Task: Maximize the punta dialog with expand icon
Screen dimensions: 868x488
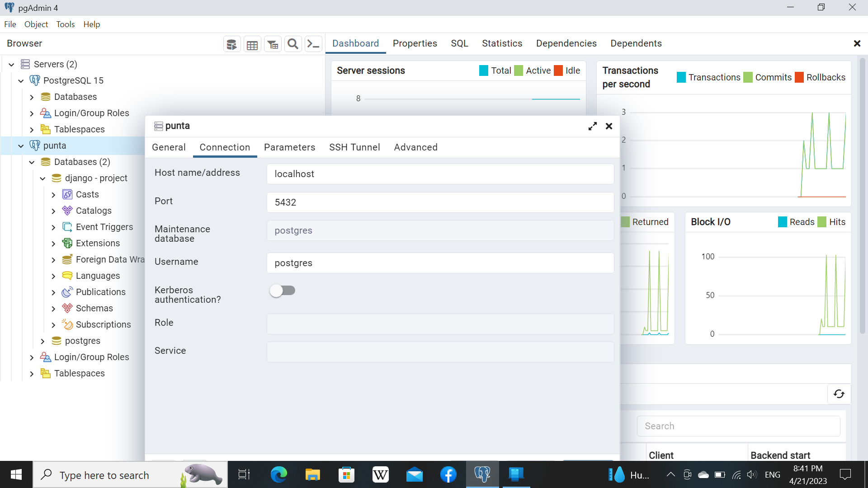Action: pyautogui.click(x=592, y=126)
